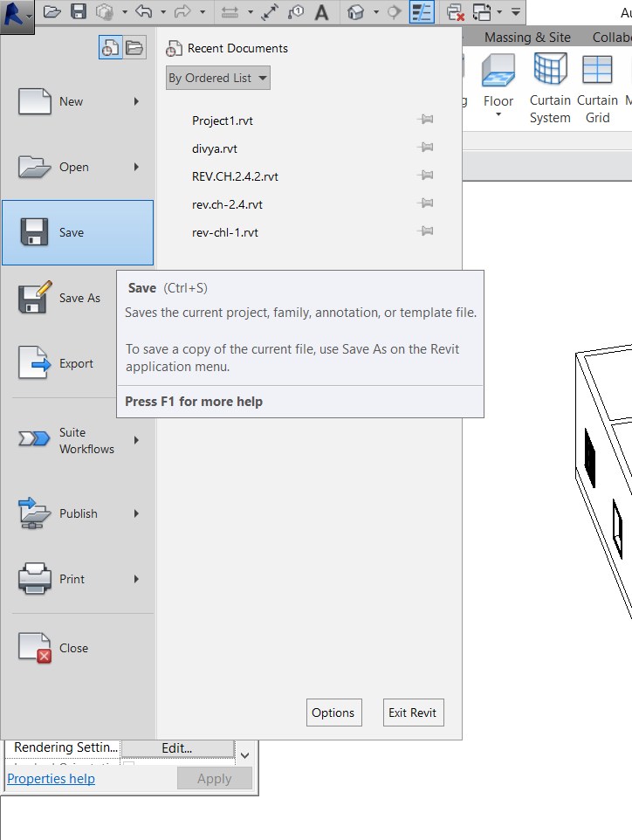Pin Project1.rvt to recent list
632x840 pixels.
click(x=425, y=119)
